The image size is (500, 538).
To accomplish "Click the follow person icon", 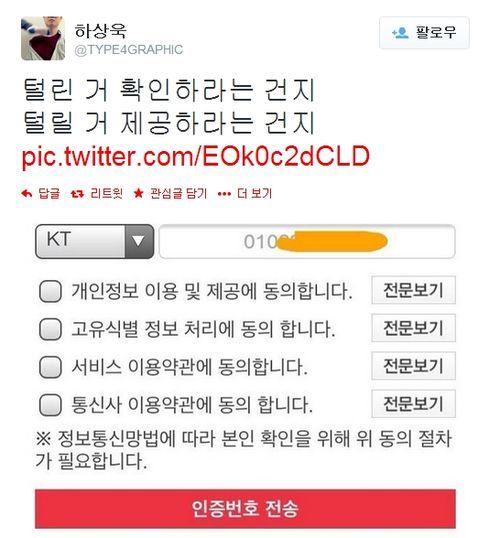I will pos(400,33).
